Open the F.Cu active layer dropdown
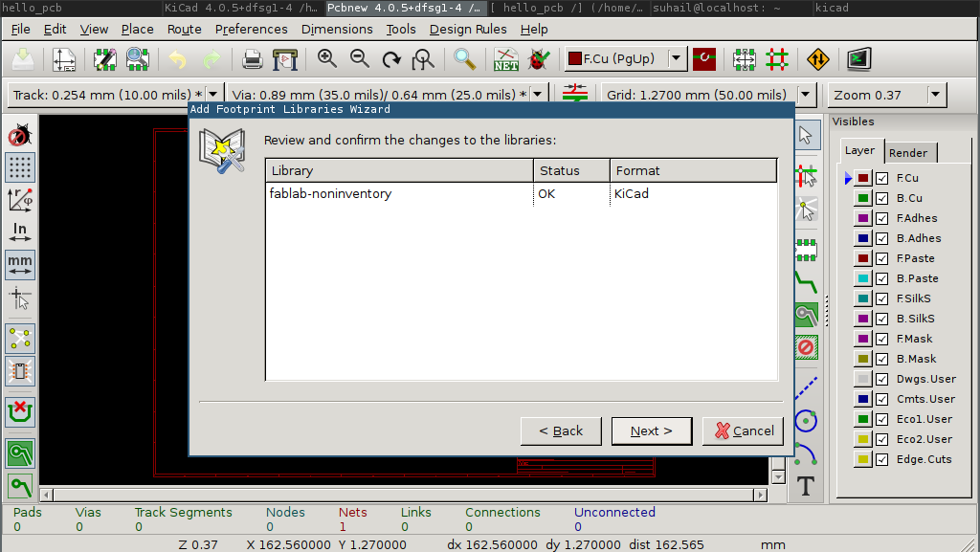 point(677,59)
